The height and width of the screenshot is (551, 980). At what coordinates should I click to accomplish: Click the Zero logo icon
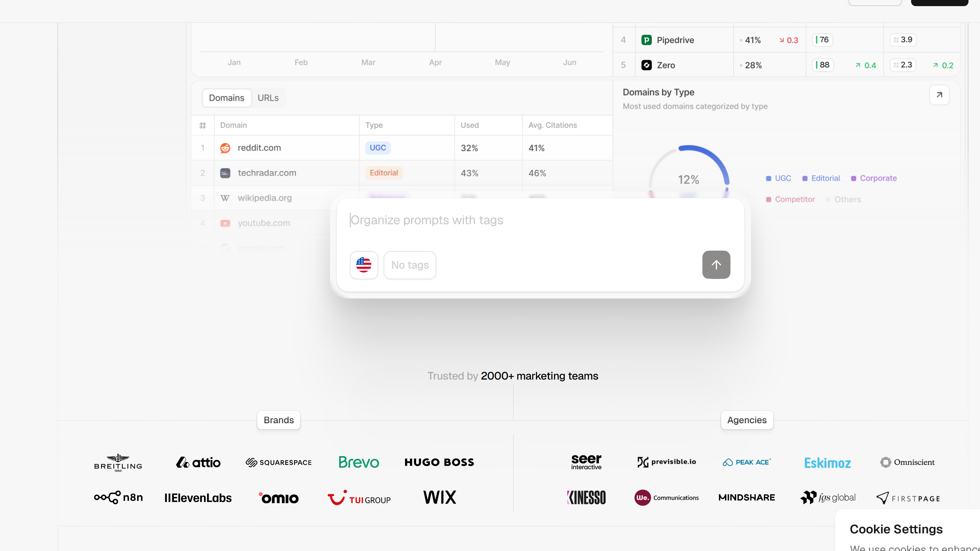pos(647,65)
